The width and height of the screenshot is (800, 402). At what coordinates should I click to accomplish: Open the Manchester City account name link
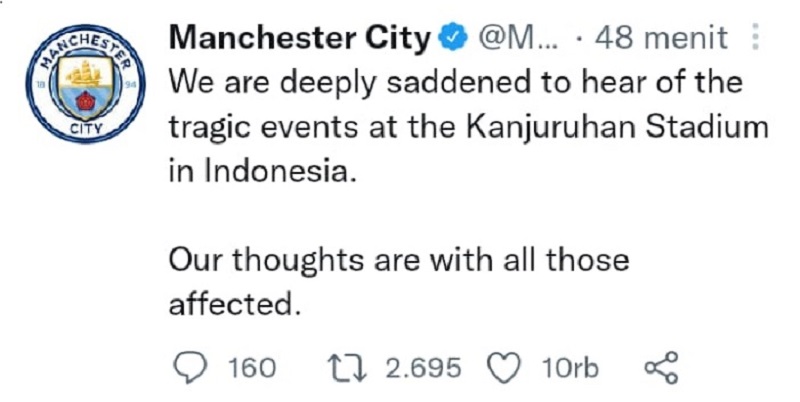[x=302, y=38]
